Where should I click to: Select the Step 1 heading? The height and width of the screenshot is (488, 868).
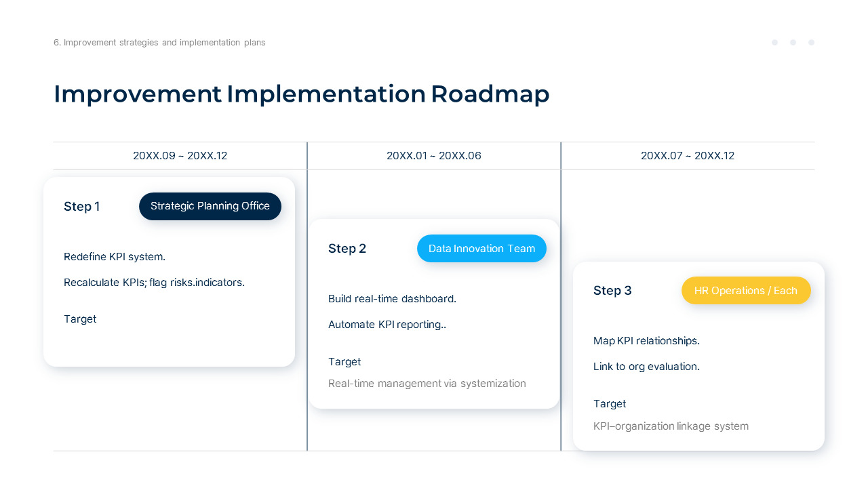[82, 207]
